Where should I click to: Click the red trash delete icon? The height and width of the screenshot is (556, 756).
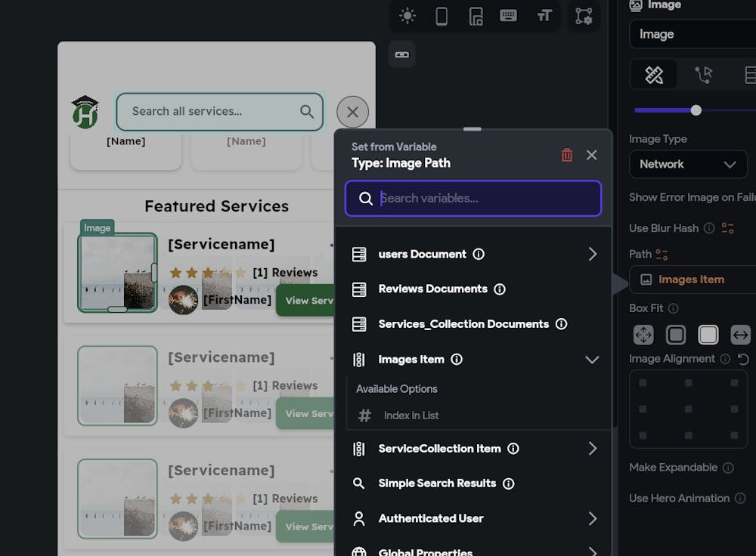click(566, 155)
